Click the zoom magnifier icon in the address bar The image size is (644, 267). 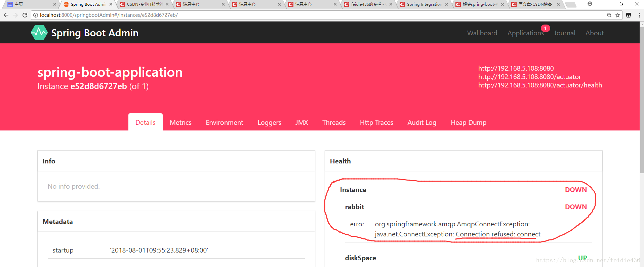[609, 15]
